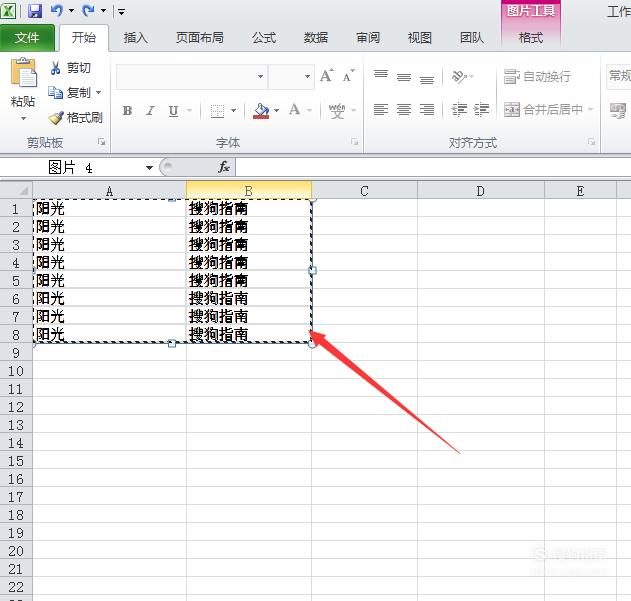Click the Increase Font Size icon
The width and height of the screenshot is (631, 601).
click(x=327, y=75)
